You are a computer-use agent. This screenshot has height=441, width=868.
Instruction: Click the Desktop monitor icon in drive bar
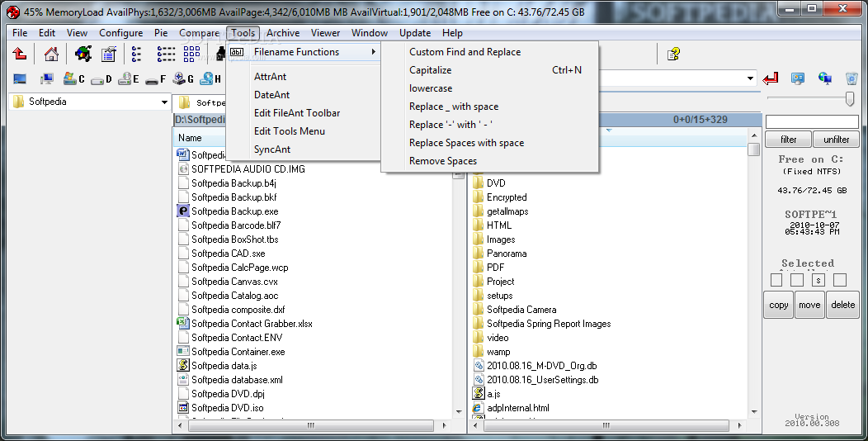coord(20,78)
